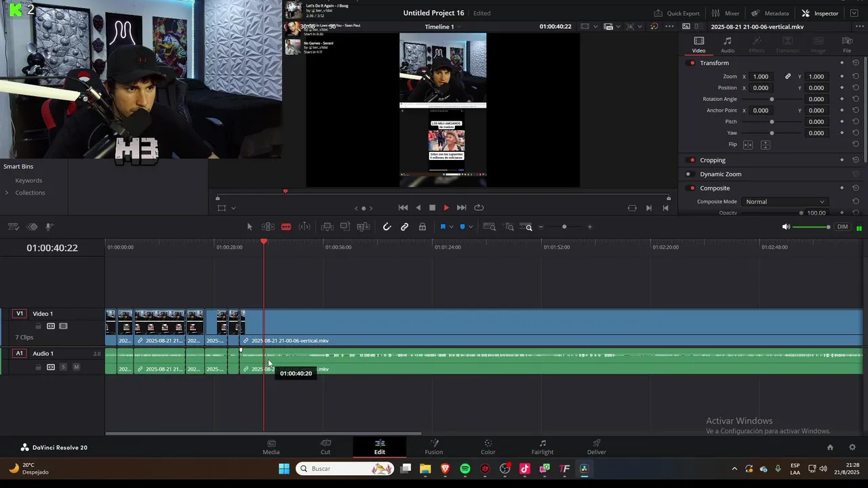Image resolution: width=868 pixels, height=488 pixels.
Task: Select the Inspector Video tab
Action: [x=698, y=45]
